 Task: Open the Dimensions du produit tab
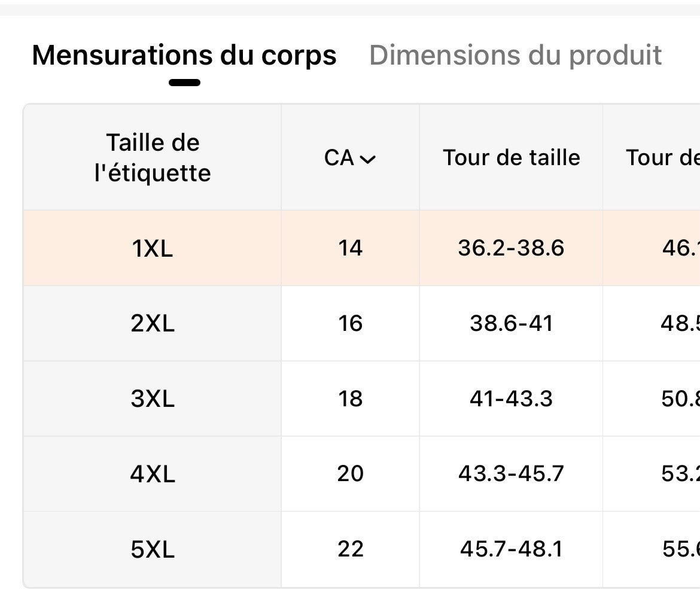[x=515, y=56]
